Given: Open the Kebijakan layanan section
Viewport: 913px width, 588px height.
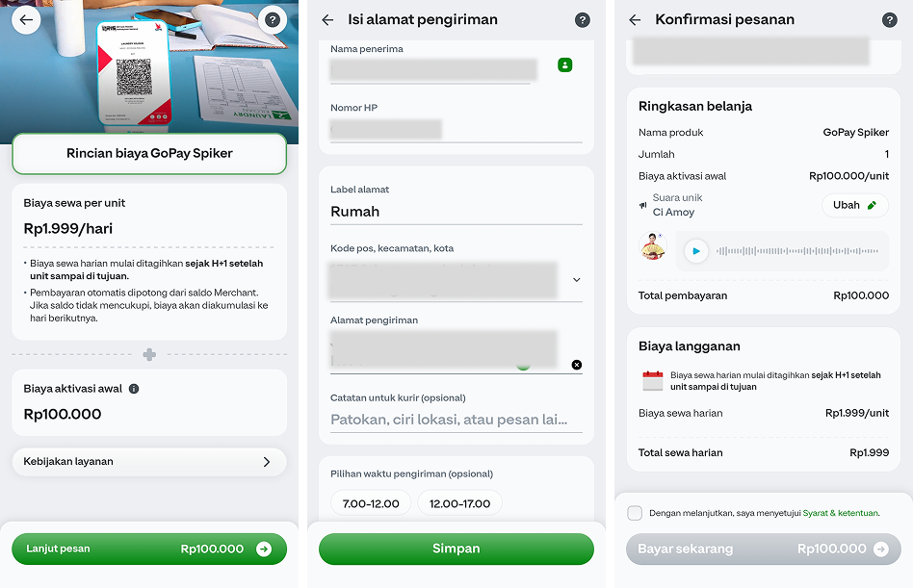Looking at the screenshot, I should (x=149, y=462).
